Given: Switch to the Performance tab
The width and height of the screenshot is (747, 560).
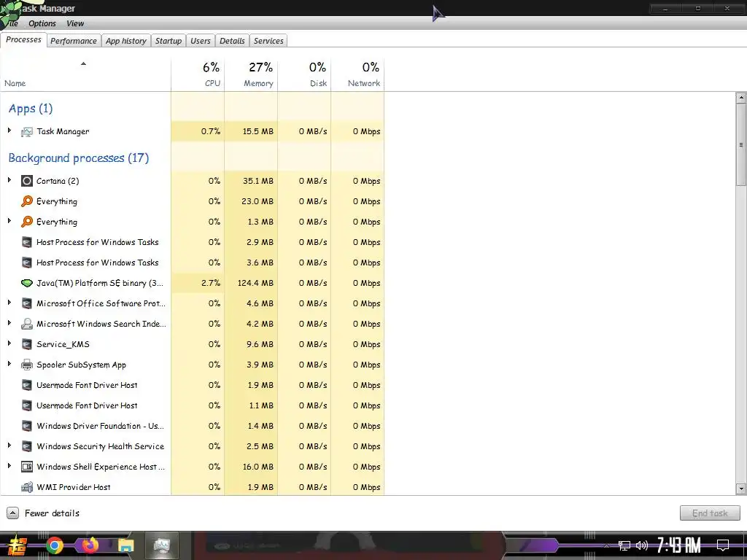Looking at the screenshot, I should click(x=74, y=41).
